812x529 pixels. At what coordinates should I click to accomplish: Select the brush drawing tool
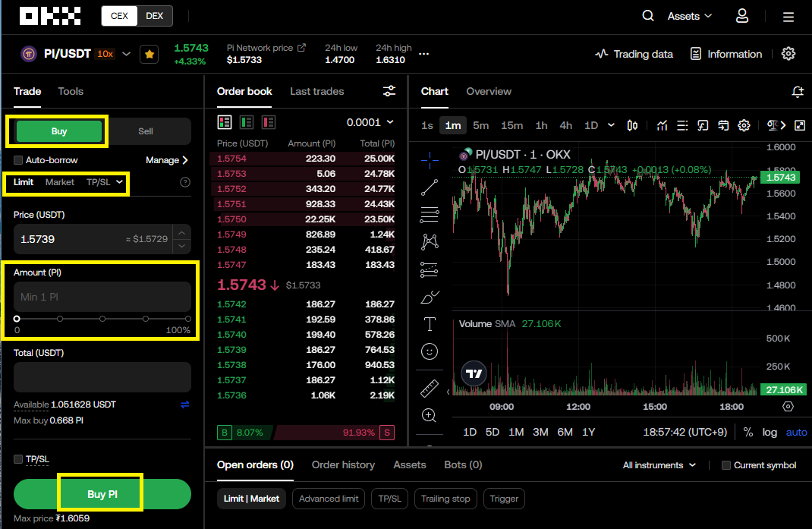click(x=430, y=297)
